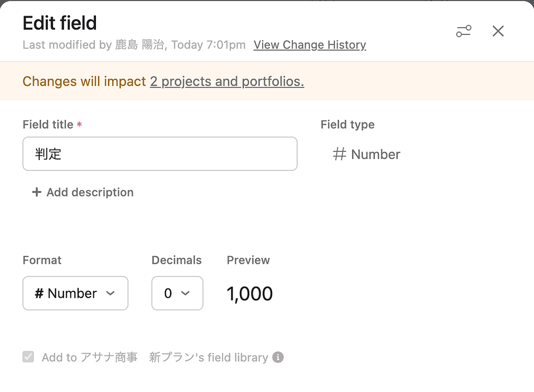Click the hash icon beside Field type Number
Screen dimensions: 534x392
339,154
